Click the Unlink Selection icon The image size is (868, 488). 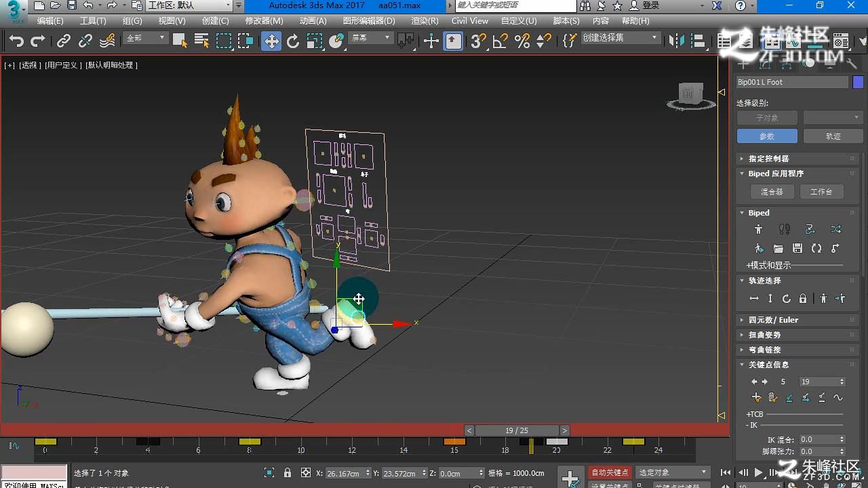85,41
